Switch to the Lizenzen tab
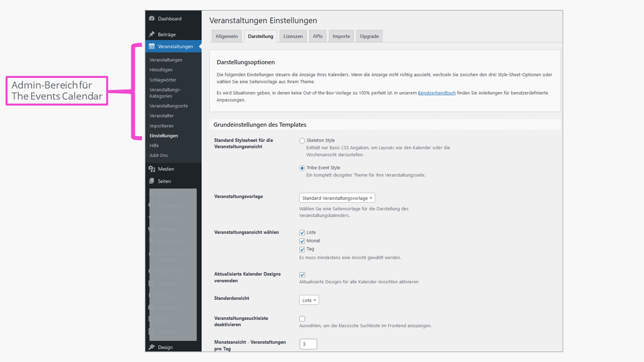The image size is (644, 362). (293, 36)
